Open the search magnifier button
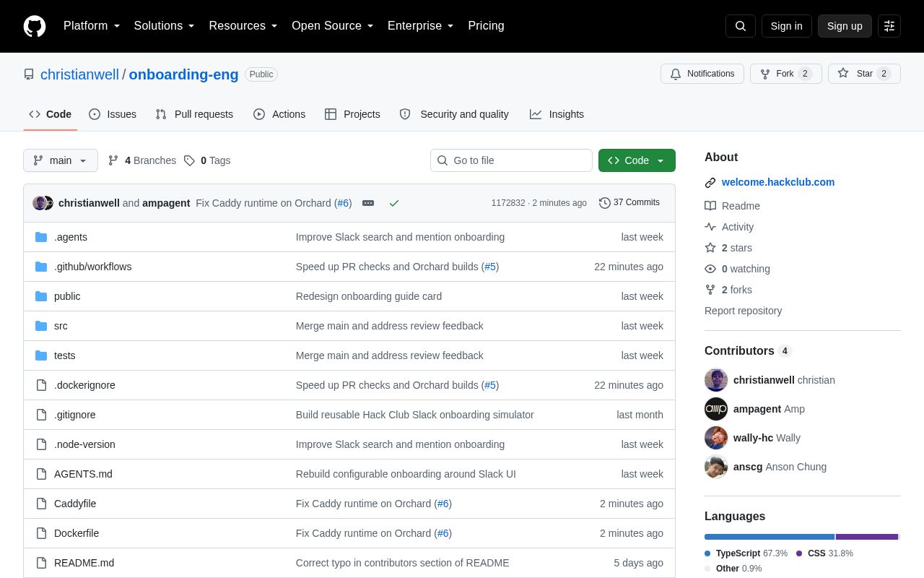 [x=741, y=26]
